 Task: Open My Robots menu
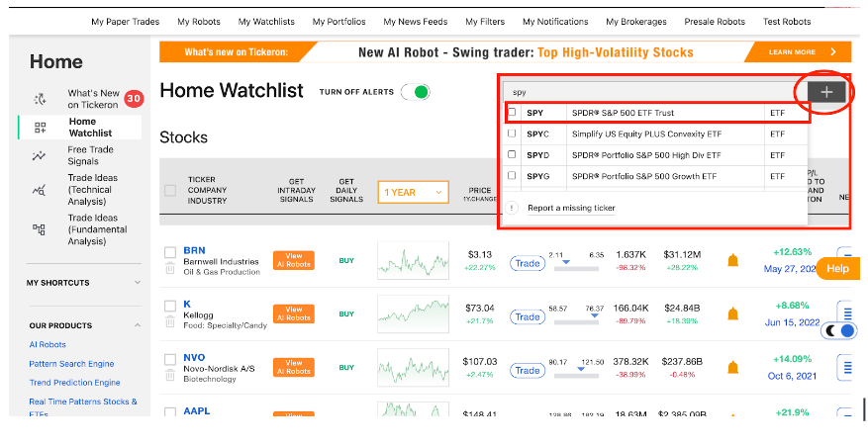point(199,22)
